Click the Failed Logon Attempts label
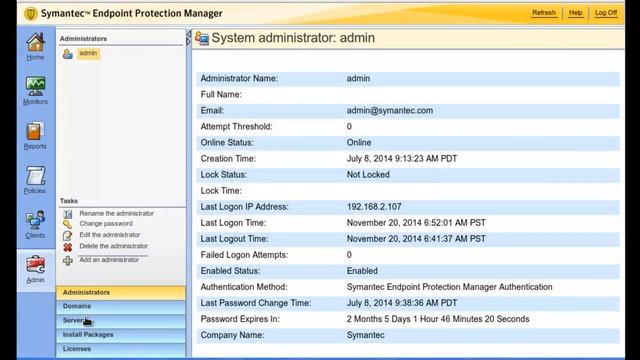This screenshot has width=640, height=360. [244, 255]
